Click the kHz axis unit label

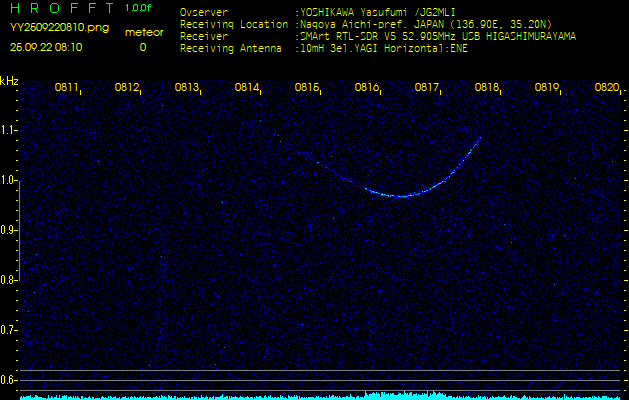click(9, 81)
